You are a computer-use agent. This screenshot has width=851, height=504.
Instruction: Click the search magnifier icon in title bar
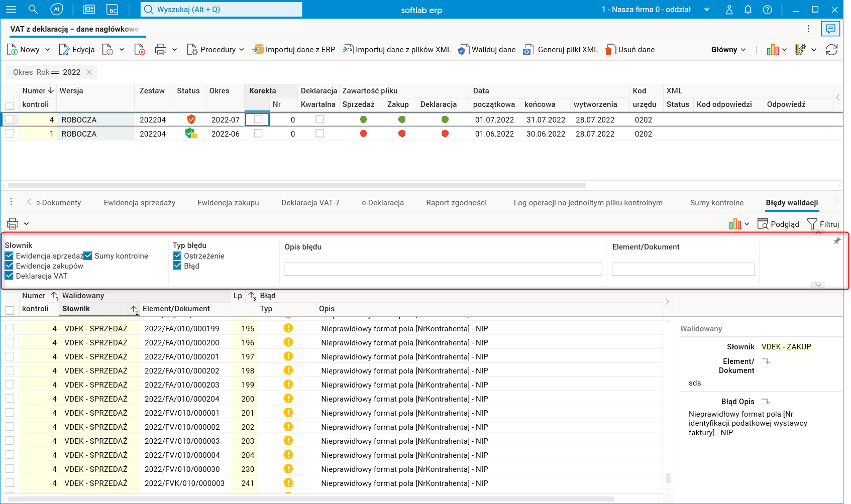point(33,10)
